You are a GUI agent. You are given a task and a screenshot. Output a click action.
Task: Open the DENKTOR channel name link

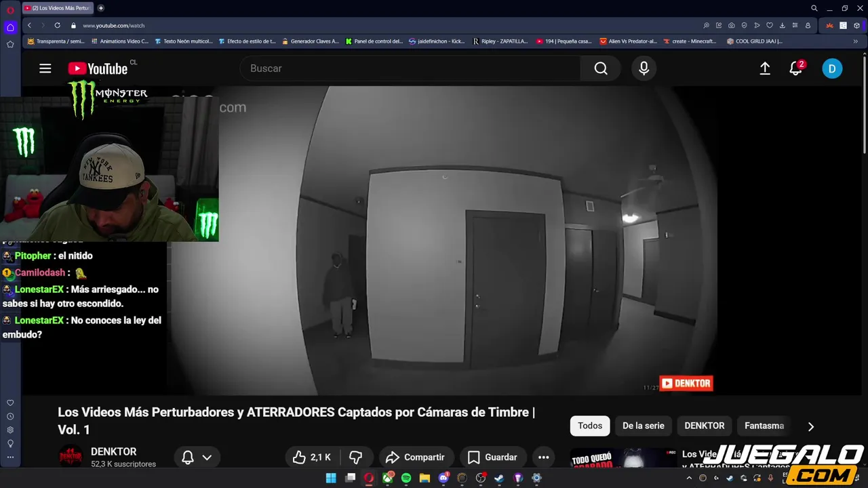(x=113, y=451)
